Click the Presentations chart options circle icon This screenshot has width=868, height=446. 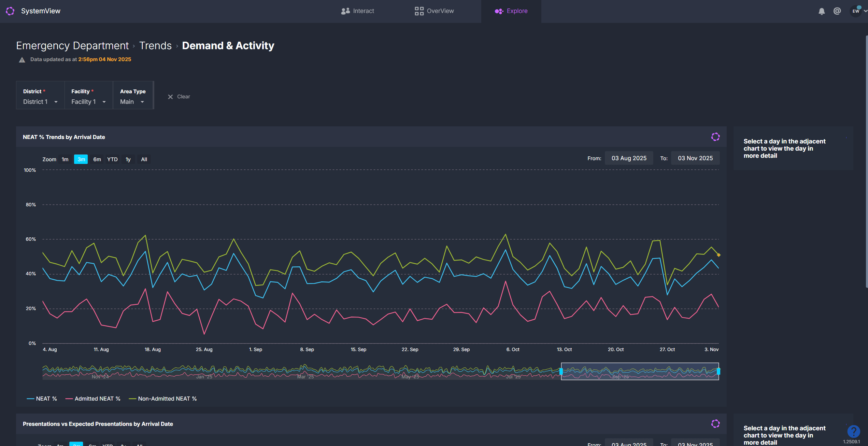[715, 424]
